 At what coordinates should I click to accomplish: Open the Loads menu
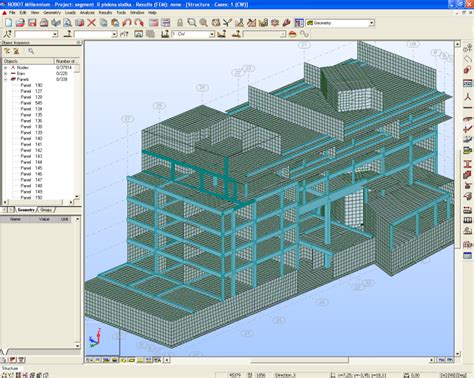(x=70, y=13)
